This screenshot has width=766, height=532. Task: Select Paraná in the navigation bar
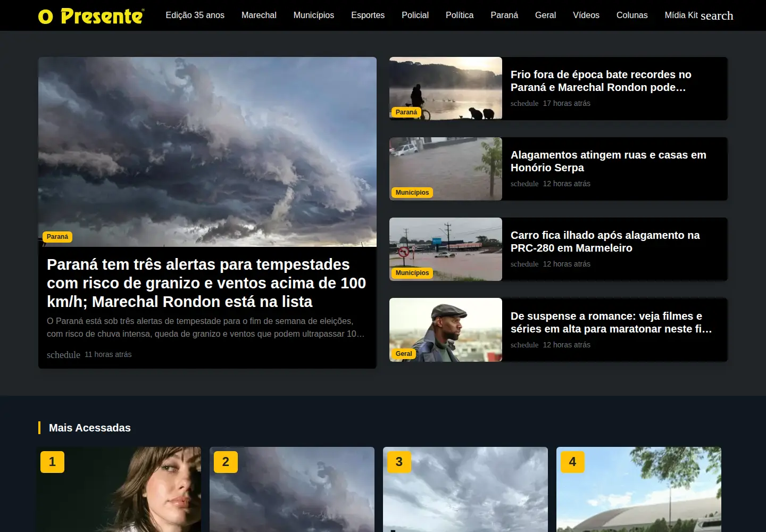tap(504, 15)
